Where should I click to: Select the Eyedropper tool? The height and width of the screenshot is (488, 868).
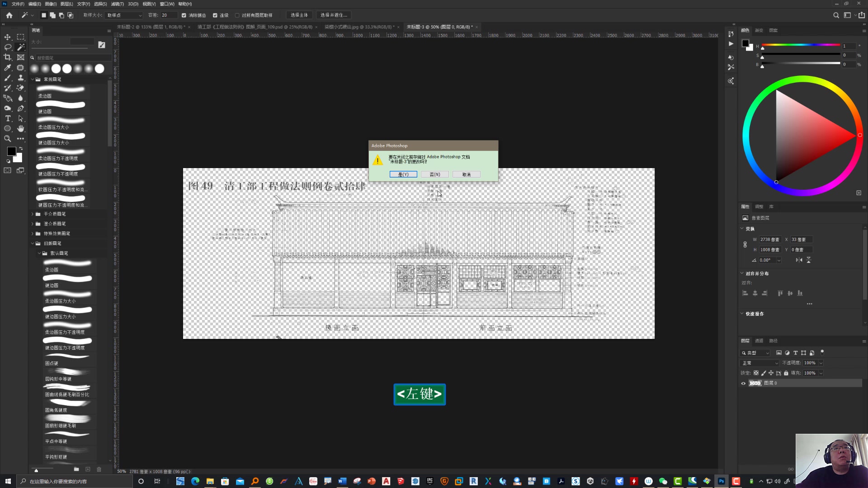[8, 67]
